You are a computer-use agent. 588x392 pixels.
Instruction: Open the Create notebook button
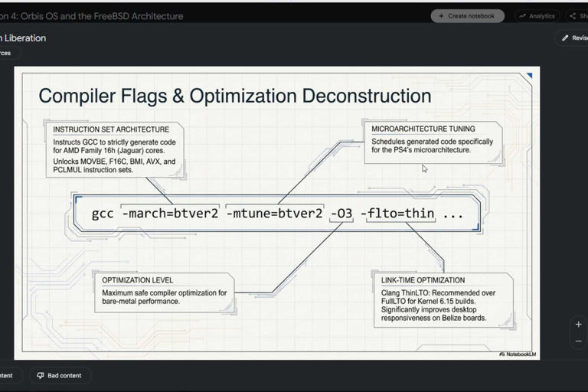[468, 16]
